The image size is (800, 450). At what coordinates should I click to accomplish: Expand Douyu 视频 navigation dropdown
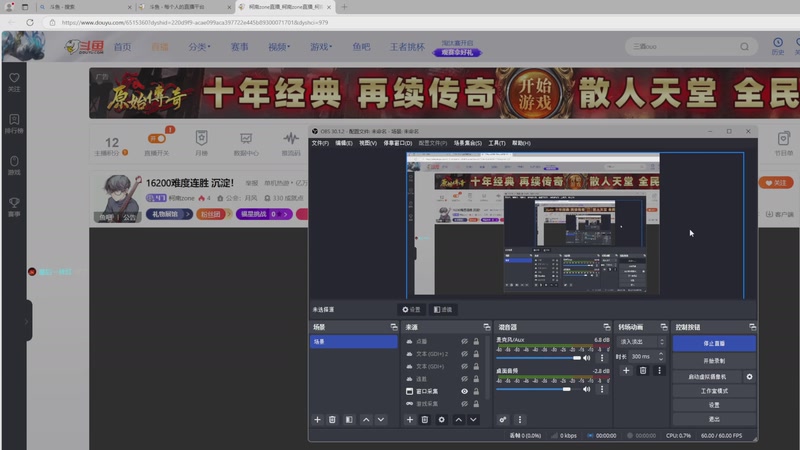pos(279,47)
